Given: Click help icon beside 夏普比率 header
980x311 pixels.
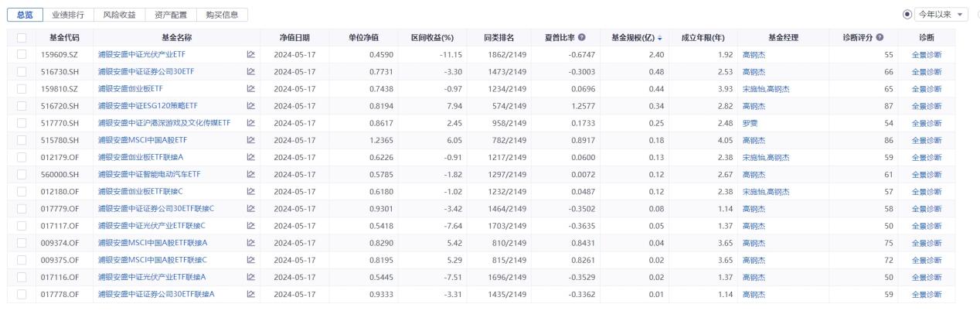Looking at the screenshot, I should (581, 37).
